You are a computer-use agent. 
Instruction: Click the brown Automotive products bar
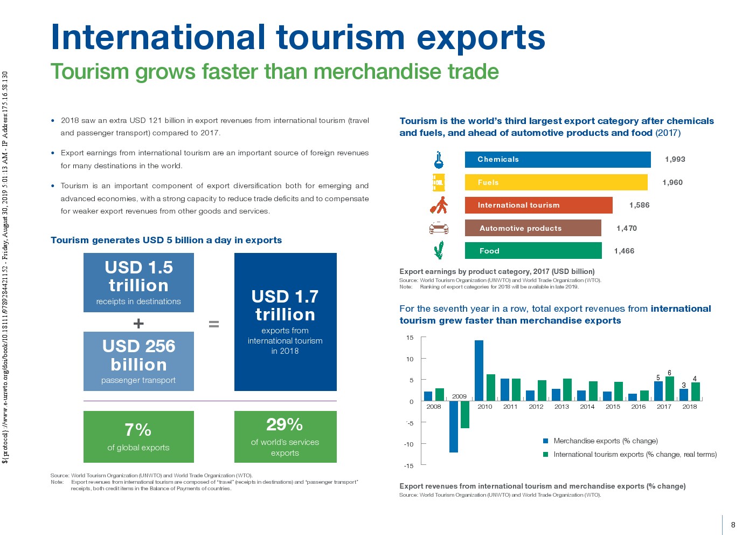coord(532,228)
